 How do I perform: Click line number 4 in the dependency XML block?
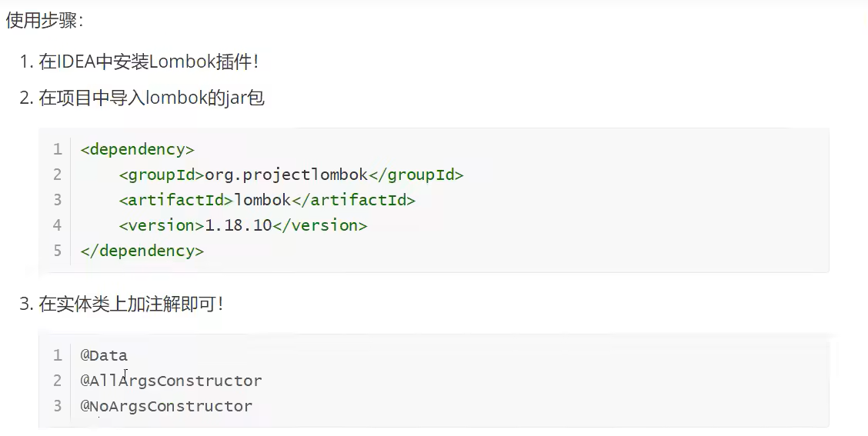[x=58, y=225]
